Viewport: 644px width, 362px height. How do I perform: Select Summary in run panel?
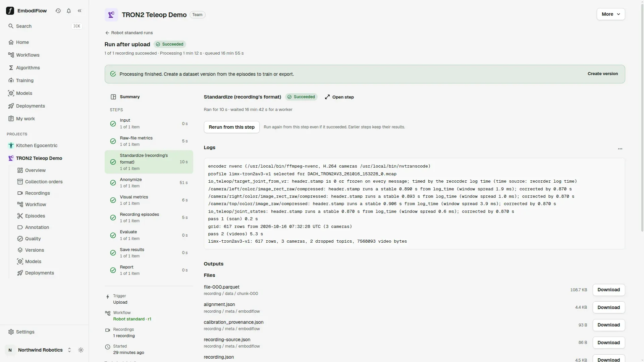pyautogui.click(x=149, y=97)
